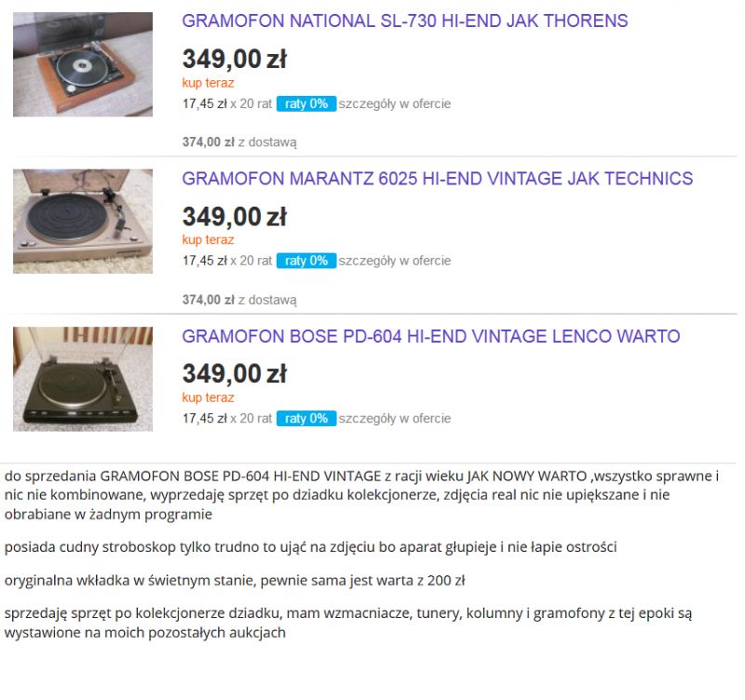This screenshot has height=700, width=745.
Task: Click the 349,00 zł price of National listing
Action: 235,59
